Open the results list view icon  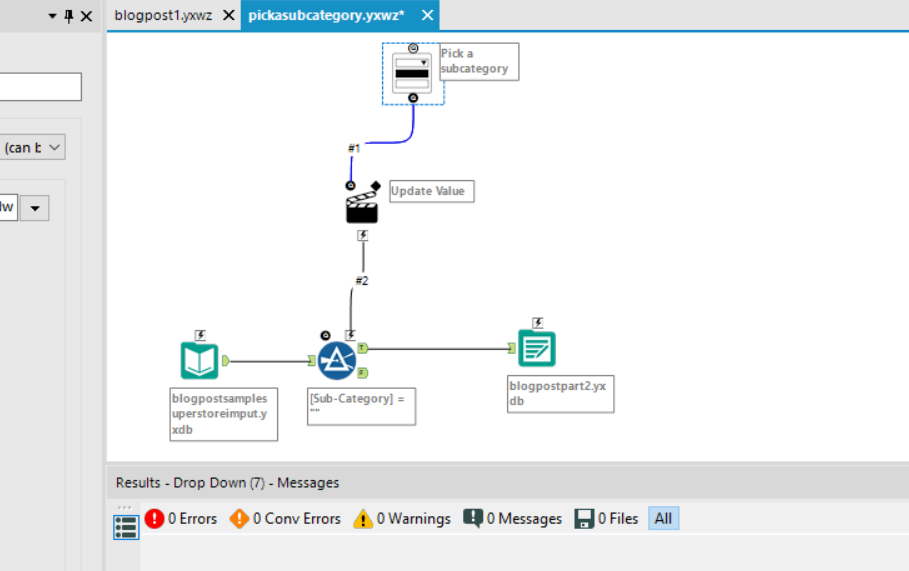126,527
